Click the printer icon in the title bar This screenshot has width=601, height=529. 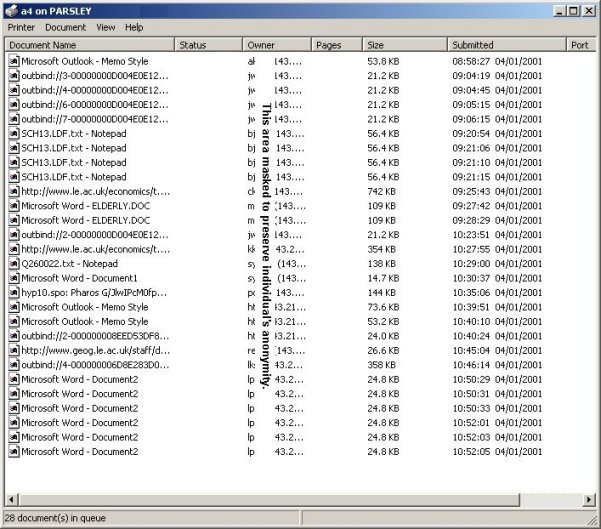click(x=11, y=11)
